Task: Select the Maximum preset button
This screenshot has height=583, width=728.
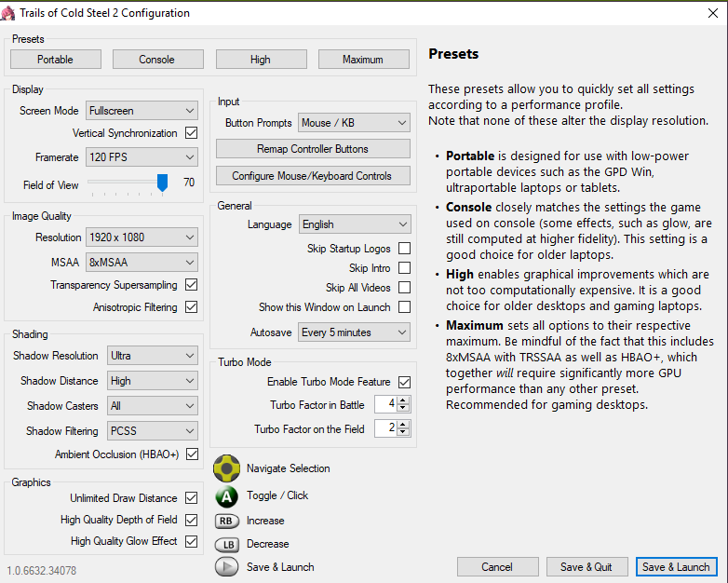Action: tap(363, 60)
